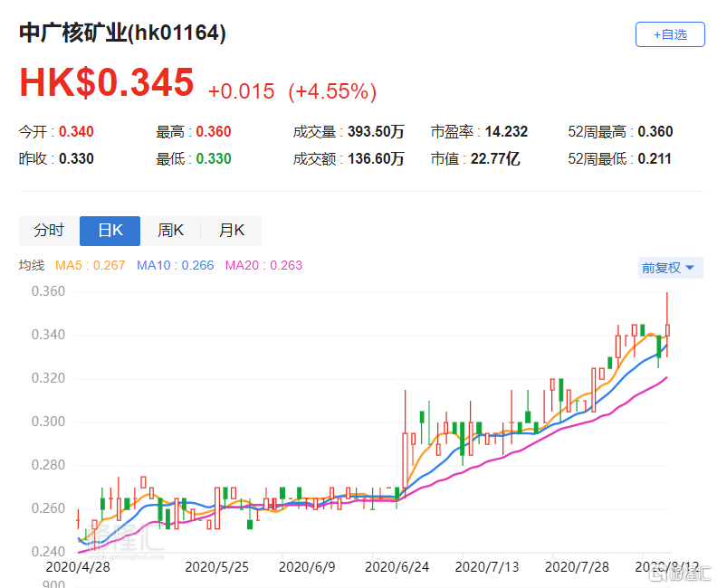The height and width of the screenshot is (588, 717).
Task: Click the +自选 add to watchlist button
Action: pyautogui.click(x=669, y=34)
